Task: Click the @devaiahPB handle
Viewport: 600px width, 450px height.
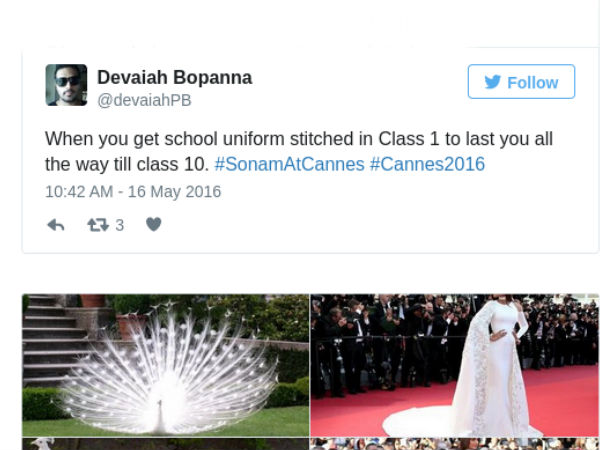Action: tap(144, 100)
